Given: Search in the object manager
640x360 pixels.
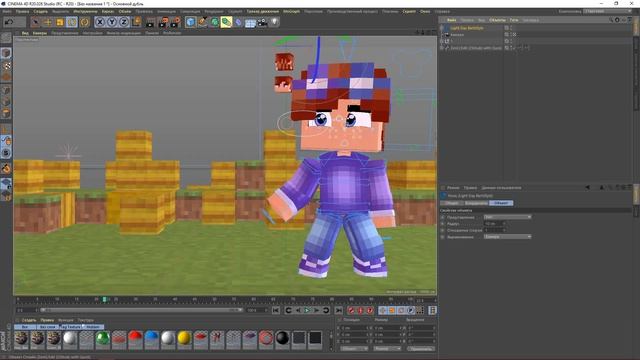Looking at the screenshot, I should [611, 20].
